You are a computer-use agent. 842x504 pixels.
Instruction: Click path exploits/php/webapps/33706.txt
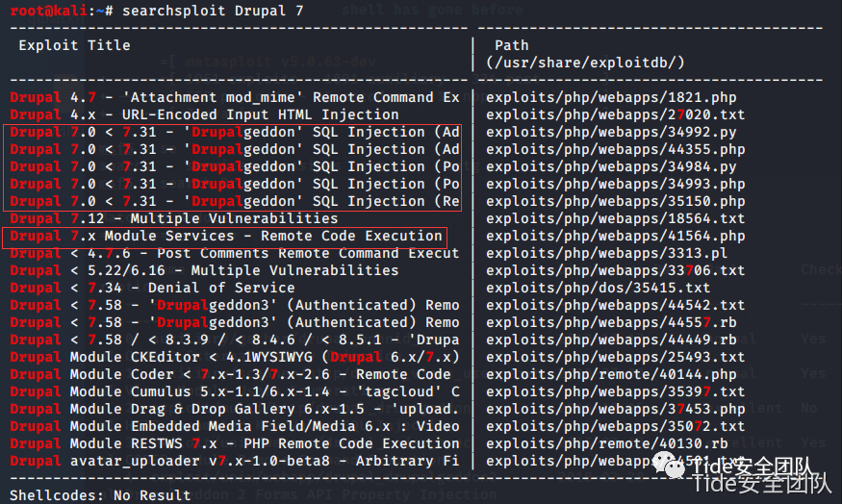click(x=616, y=270)
